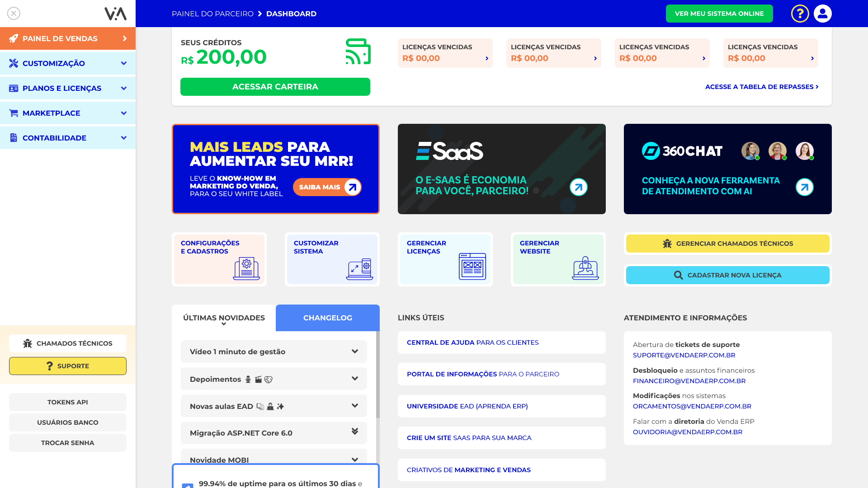The image size is (868, 488).
Task: Click the bug icon in Gerenciar Chamados Técnicos
Action: coord(667,244)
